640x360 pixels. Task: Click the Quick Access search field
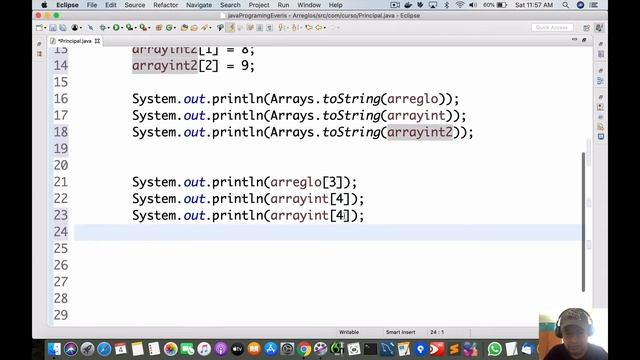pos(552,27)
